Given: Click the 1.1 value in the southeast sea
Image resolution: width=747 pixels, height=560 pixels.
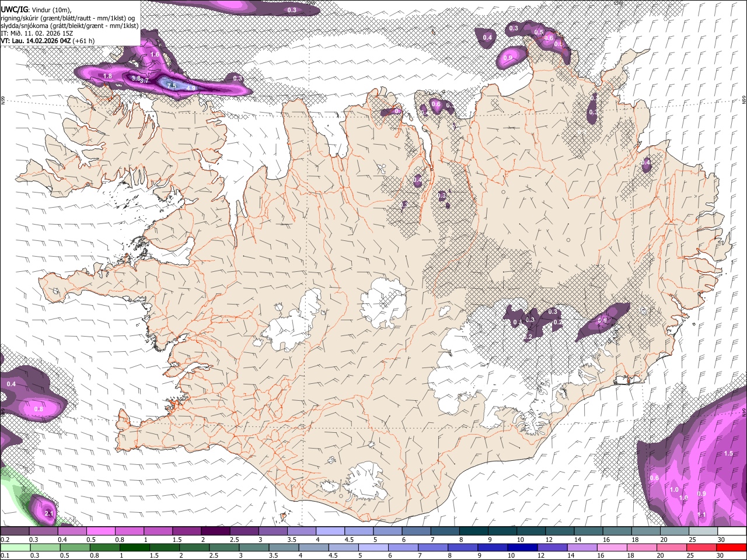Looking at the screenshot, I should [x=702, y=515].
